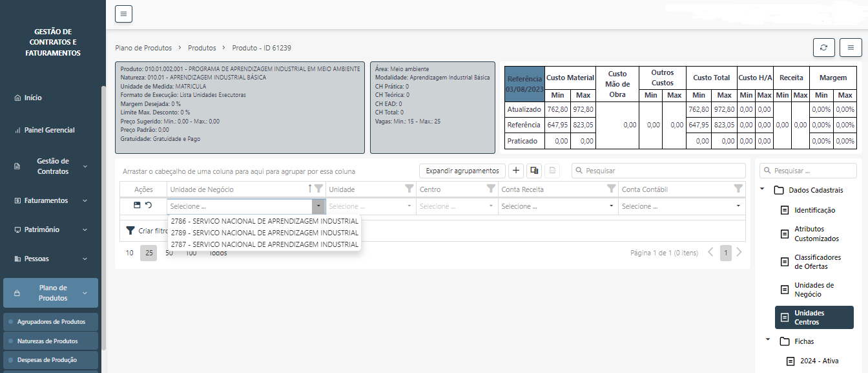Collapse the Dados Cadastrais tree folder
Image resolution: width=868 pixels, height=373 pixels.
click(x=763, y=190)
